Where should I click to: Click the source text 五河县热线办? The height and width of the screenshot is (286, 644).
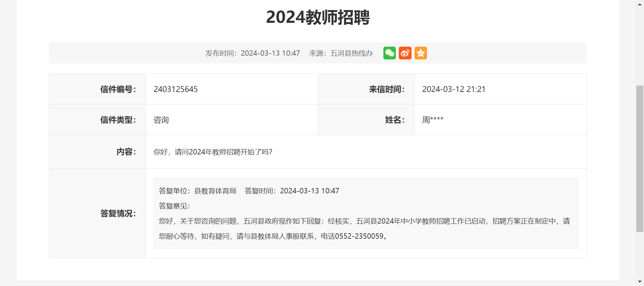click(351, 53)
